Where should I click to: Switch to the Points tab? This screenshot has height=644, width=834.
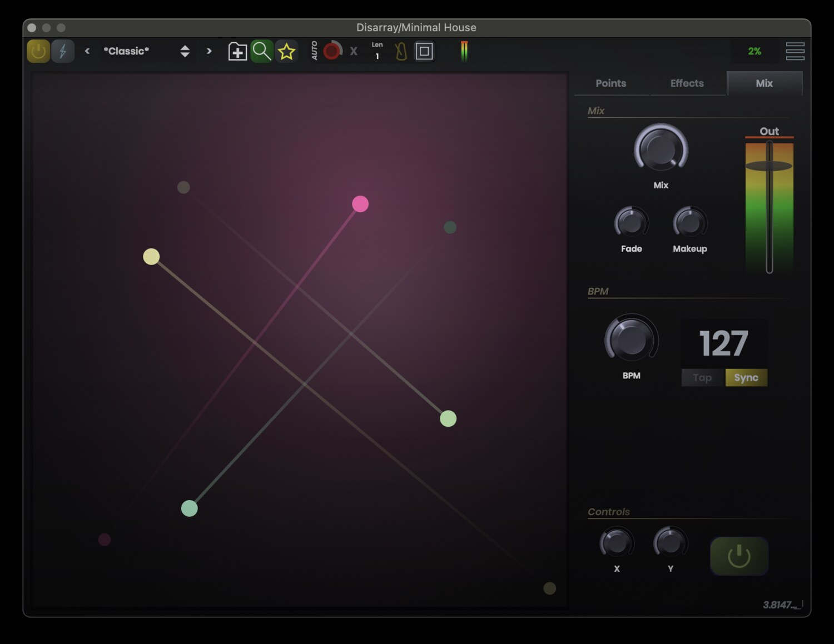pyautogui.click(x=610, y=83)
